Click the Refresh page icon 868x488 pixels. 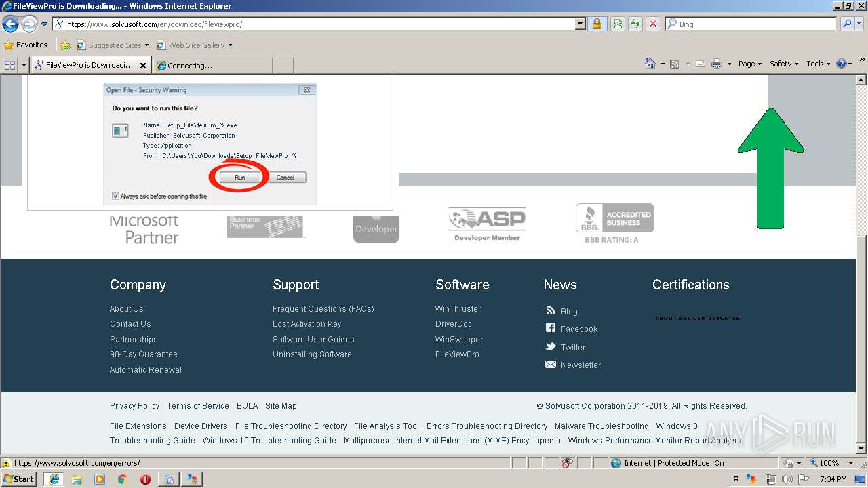tap(635, 24)
